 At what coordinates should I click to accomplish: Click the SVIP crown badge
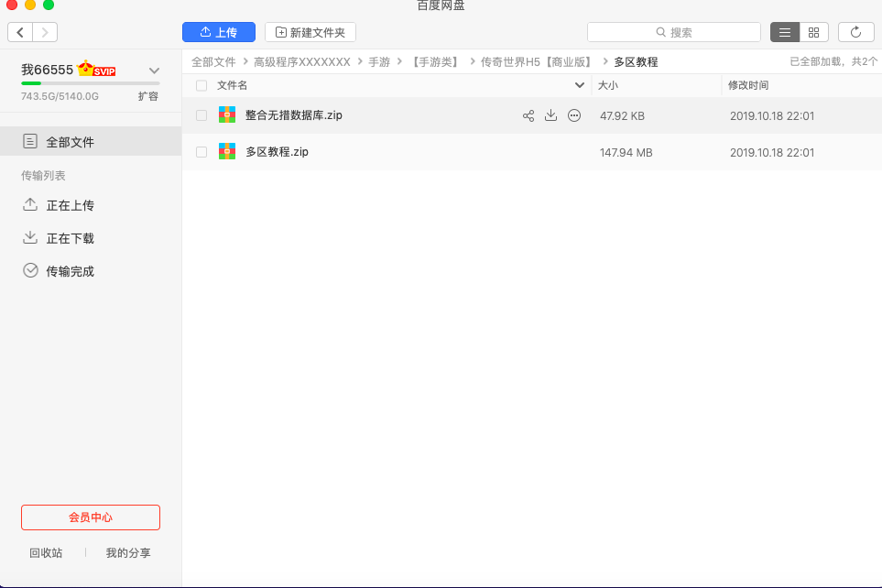[96, 69]
